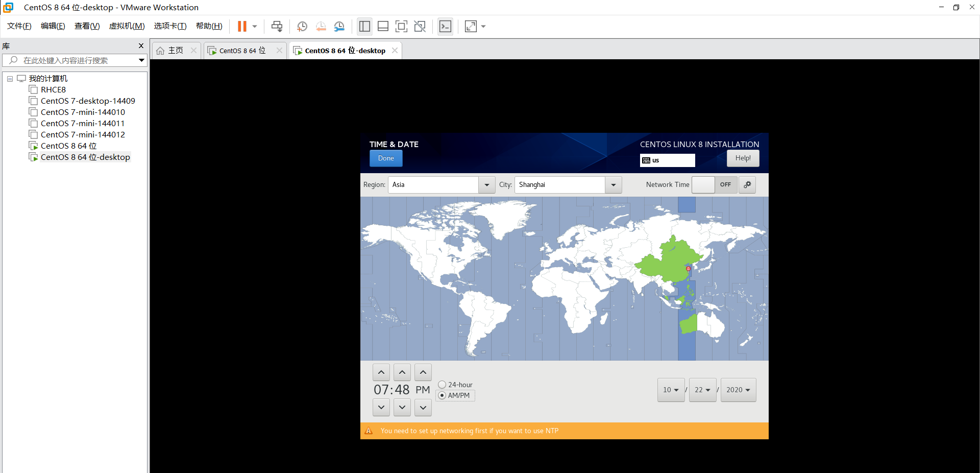Open the year dropdown showing 2020
Viewport: 980px width, 473px height.
[738, 390]
